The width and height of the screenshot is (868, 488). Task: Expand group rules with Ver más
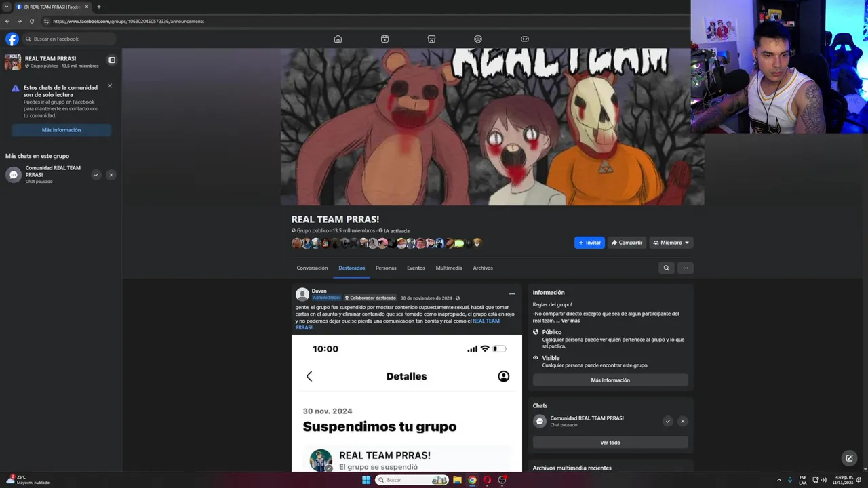tap(570, 321)
